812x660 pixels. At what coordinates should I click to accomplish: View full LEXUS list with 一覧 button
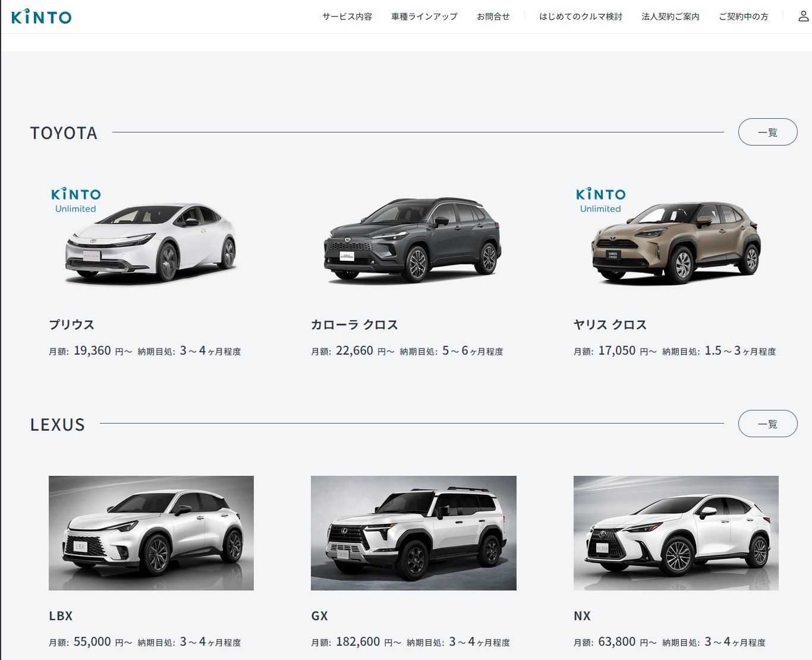coord(767,424)
